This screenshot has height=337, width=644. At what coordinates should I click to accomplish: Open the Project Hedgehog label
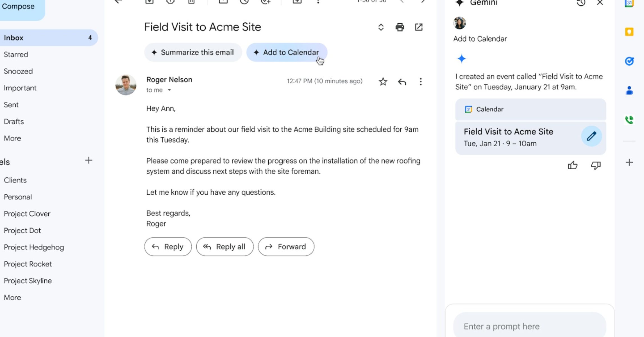pyautogui.click(x=34, y=247)
